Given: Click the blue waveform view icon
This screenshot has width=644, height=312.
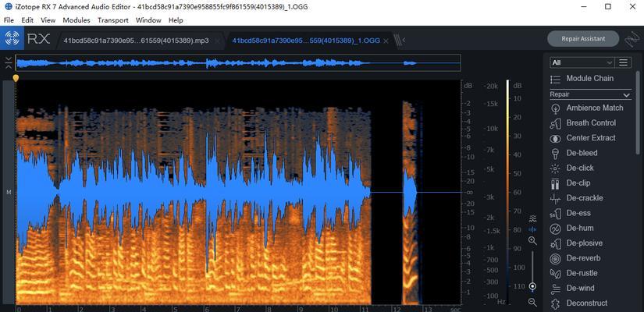Looking at the screenshot, I should [x=532, y=229].
